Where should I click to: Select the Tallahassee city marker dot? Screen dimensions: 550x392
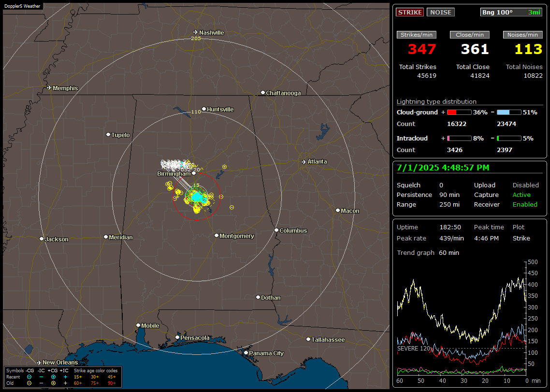[x=308, y=339]
